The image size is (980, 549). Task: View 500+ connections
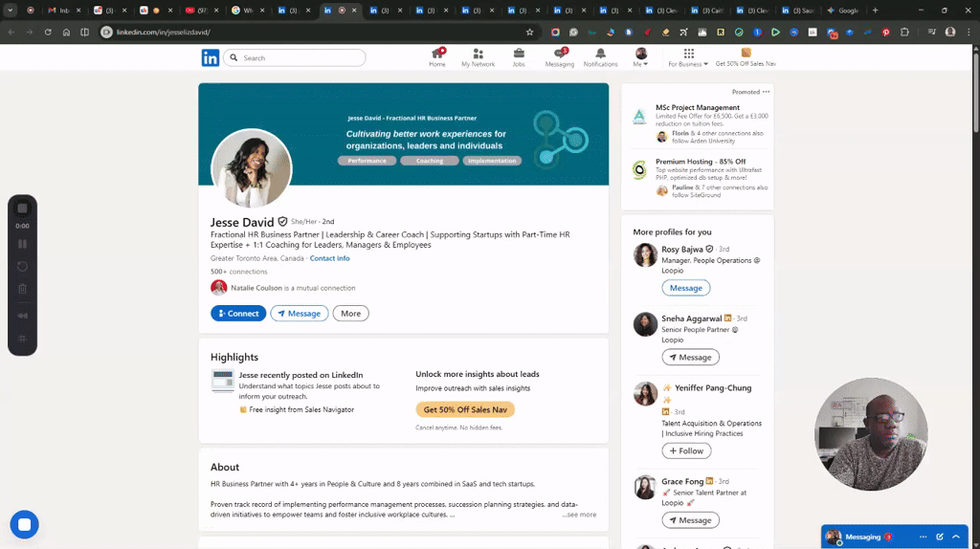[238, 272]
